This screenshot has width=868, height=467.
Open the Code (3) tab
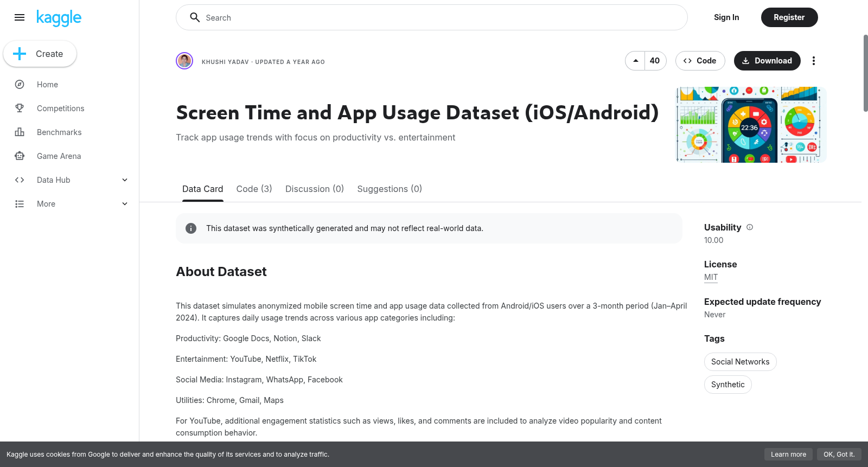tap(254, 189)
